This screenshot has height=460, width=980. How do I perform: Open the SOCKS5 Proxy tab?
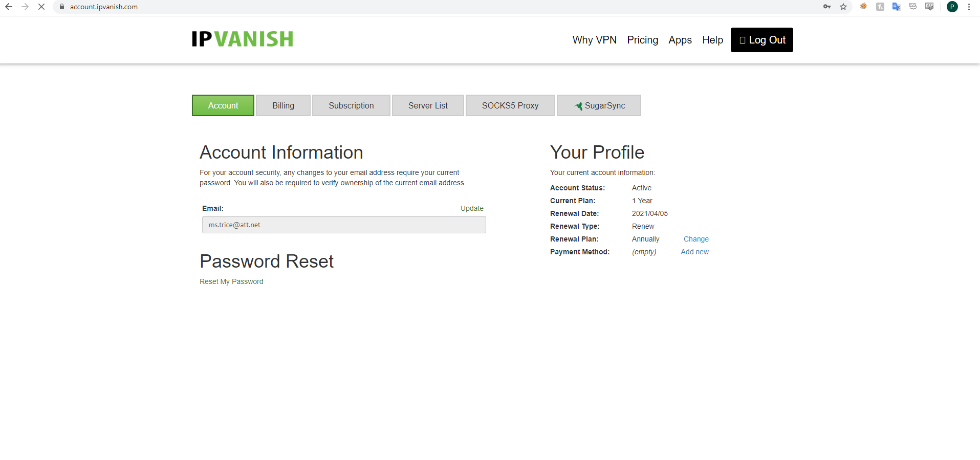510,105
